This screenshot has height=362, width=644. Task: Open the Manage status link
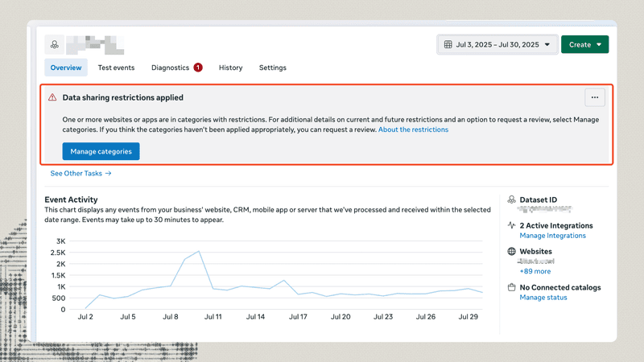pos(543,298)
